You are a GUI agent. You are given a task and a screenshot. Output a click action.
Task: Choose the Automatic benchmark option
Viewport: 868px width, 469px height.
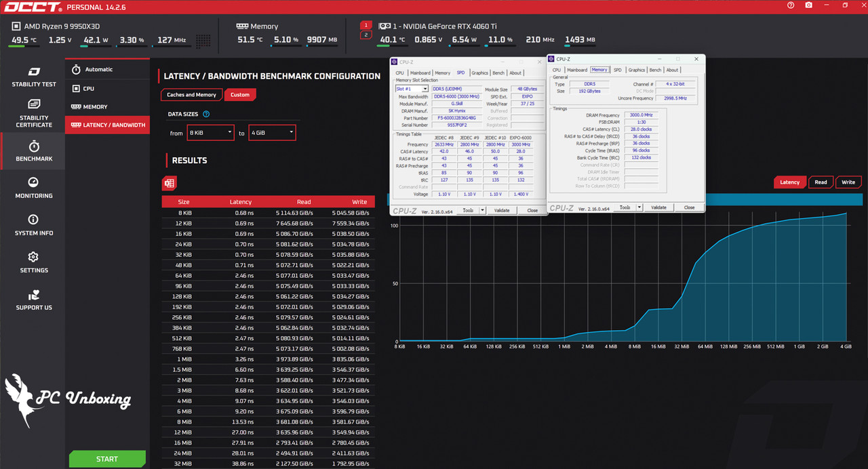point(107,69)
